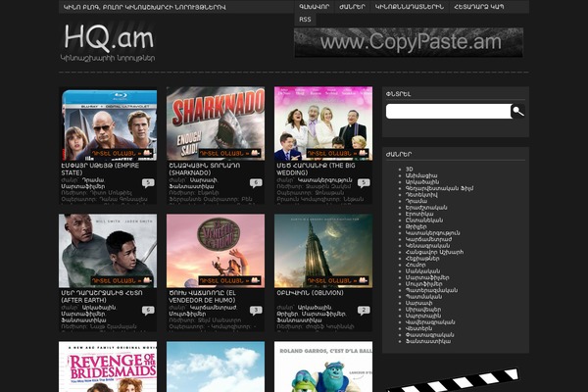Open the ԳԼԽԱՎՈՐ menu item
This screenshot has width=588, height=392.
315,7
